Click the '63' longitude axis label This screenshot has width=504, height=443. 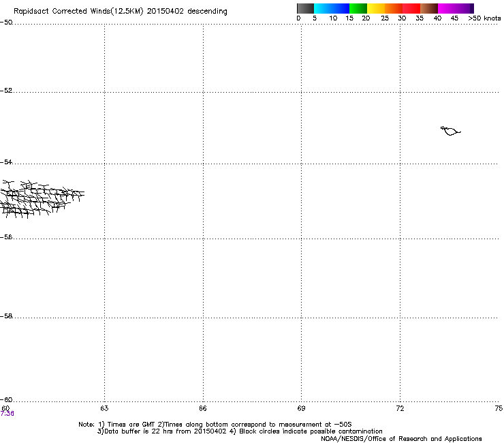tap(104, 408)
